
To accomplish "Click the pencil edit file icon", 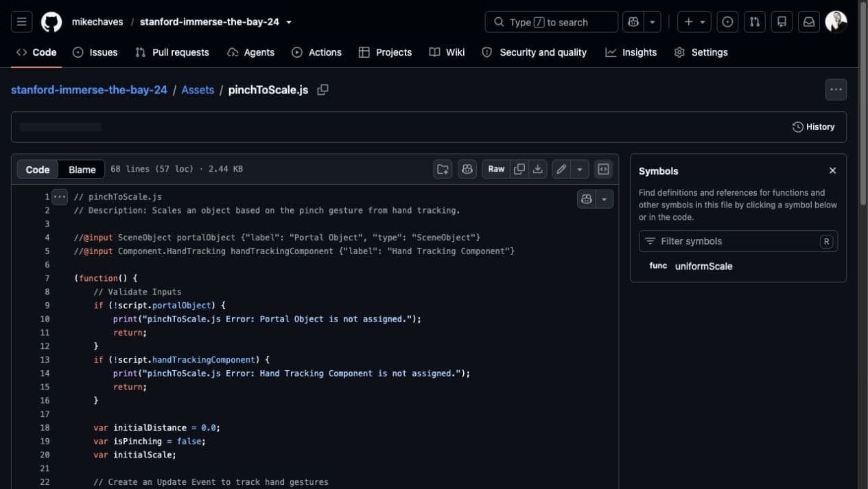I will click(561, 169).
